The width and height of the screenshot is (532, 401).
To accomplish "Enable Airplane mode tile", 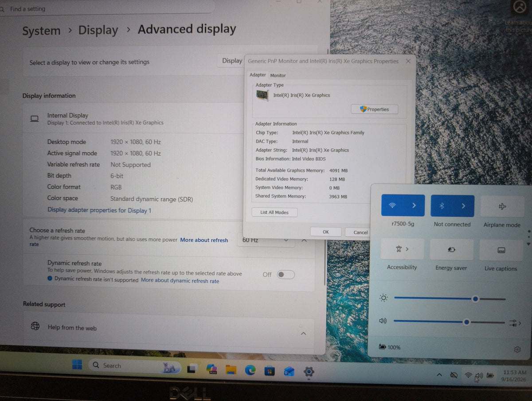I will point(502,207).
